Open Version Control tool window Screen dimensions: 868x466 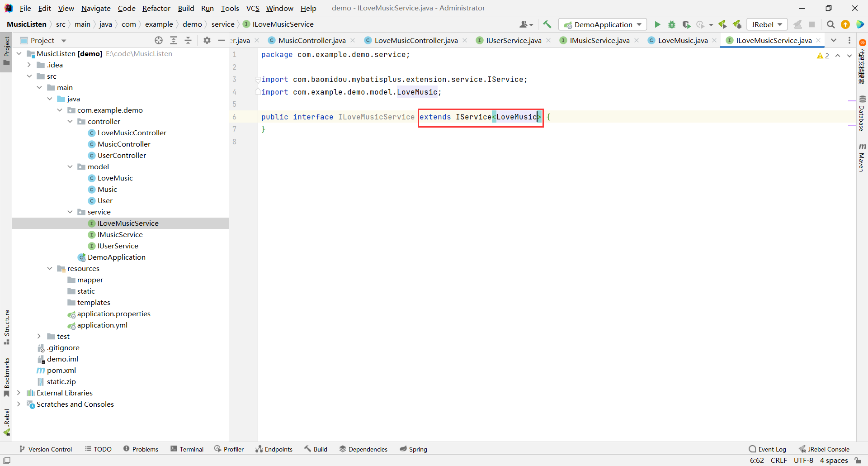coord(46,449)
